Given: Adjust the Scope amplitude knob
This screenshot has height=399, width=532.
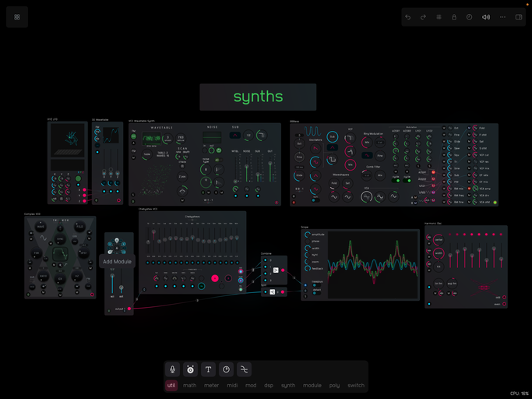Looking at the screenshot, I should (x=308, y=235).
